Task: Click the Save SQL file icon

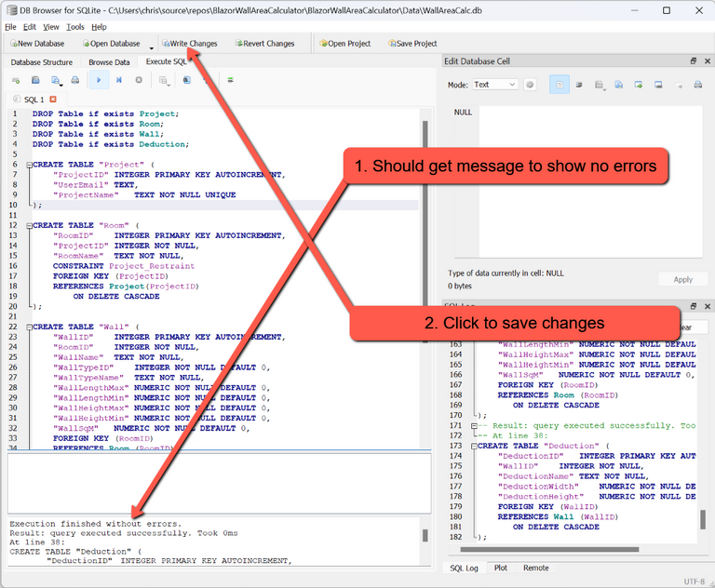Action: tap(56, 80)
